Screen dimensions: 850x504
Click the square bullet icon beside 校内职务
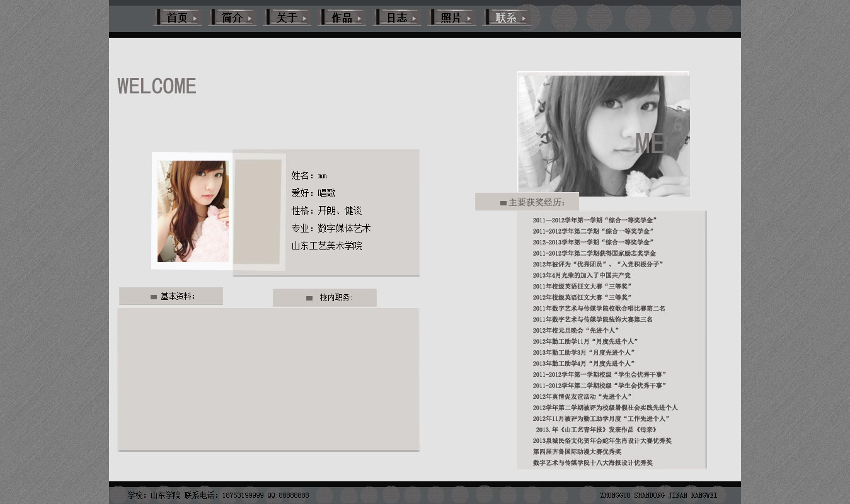[x=309, y=298]
